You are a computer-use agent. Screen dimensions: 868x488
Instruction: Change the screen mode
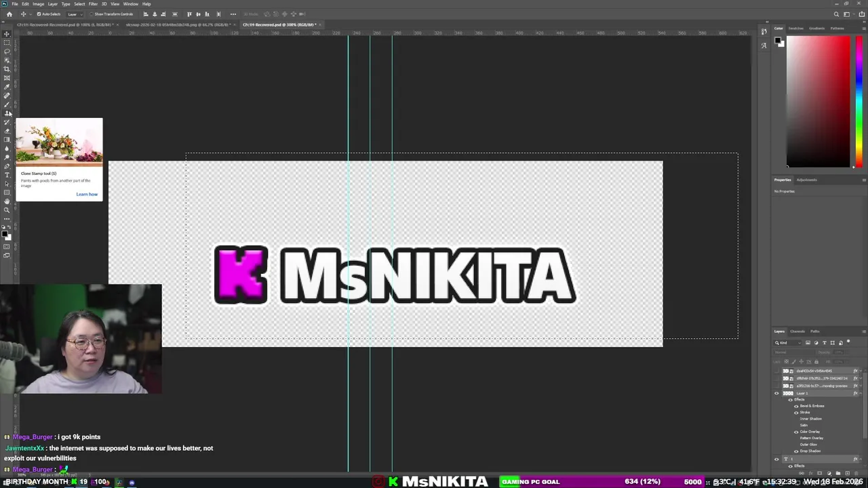coord(7,256)
